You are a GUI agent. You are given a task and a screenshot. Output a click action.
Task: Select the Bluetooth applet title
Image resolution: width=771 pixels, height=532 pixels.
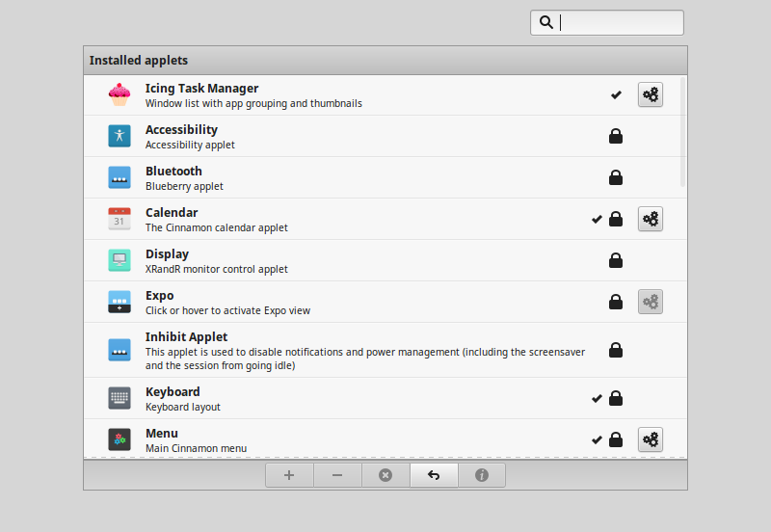[173, 172]
